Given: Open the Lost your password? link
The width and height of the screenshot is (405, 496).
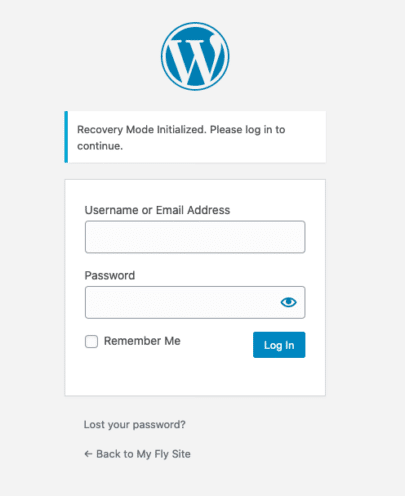Looking at the screenshot, I should (x=135, y=424).
